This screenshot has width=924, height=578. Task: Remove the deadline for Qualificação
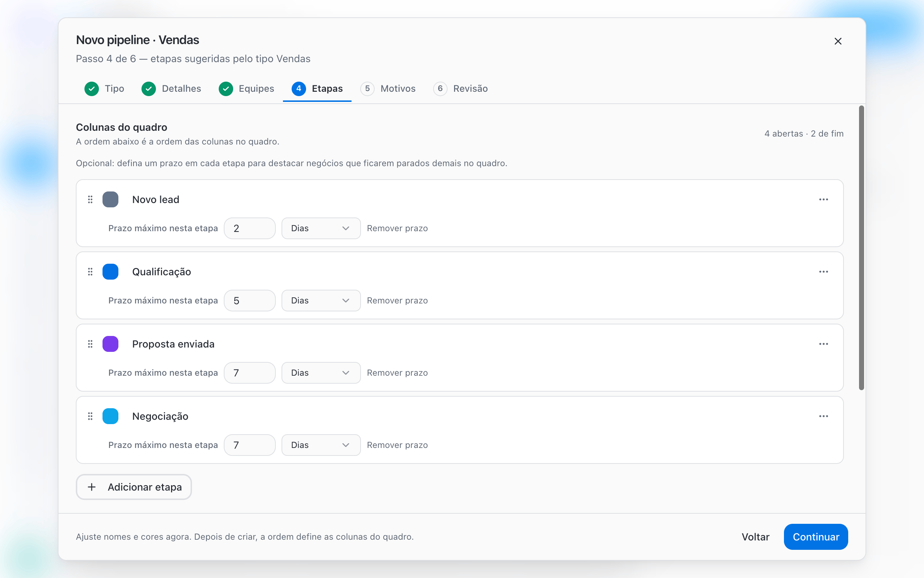(x=397, y=301)
